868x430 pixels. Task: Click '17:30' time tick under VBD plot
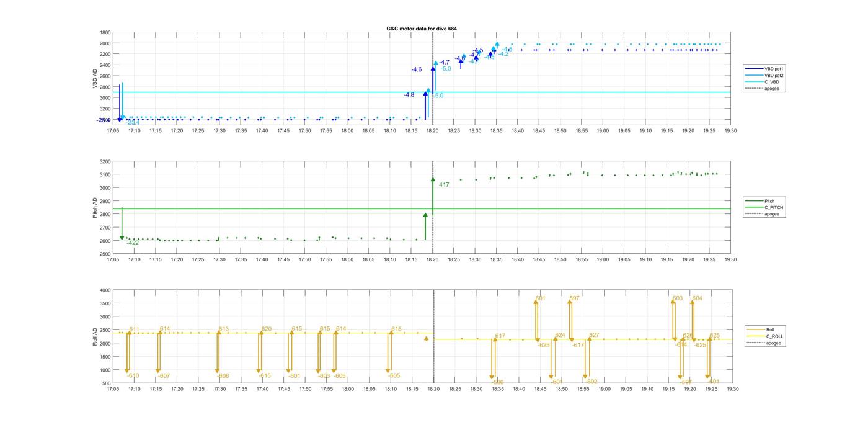pos(219,131)
